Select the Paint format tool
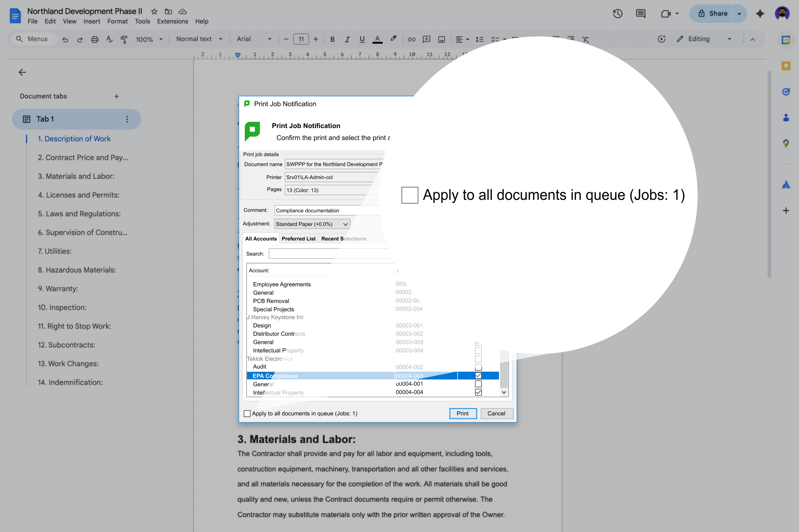 (124, 39)
